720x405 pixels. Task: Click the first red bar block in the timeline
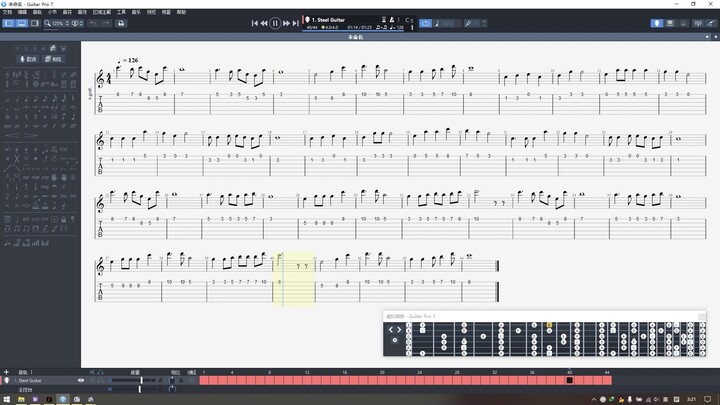click(x=204, y=380)
